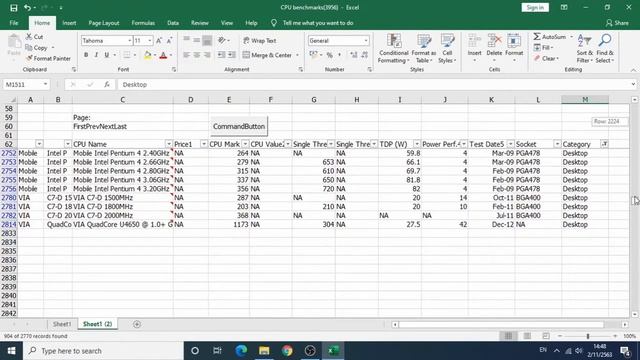Open the Format cells menu
This screenshot has width=640, height=360.
click(x=514, y=49)
